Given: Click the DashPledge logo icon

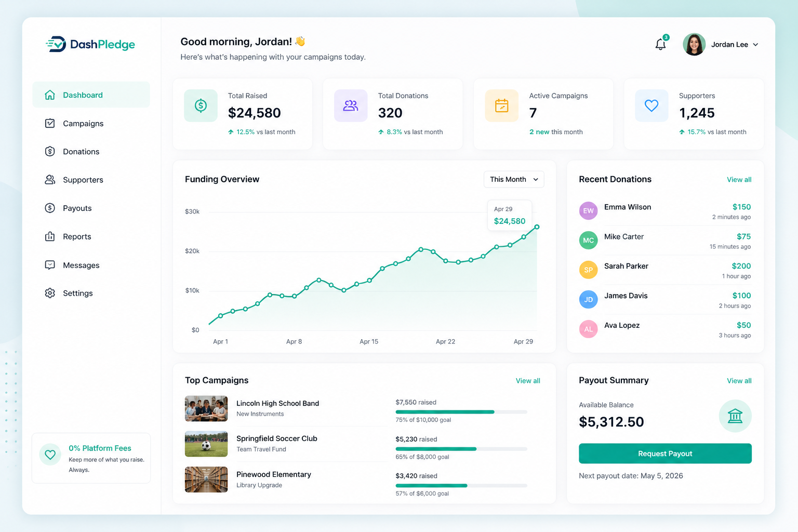Looking at the screenshot, I should [56, 44].
